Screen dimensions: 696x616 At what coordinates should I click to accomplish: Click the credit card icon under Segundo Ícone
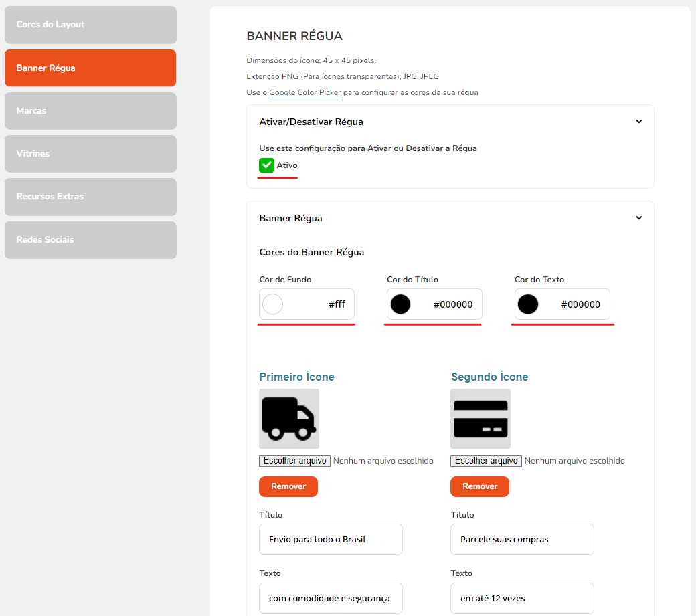[x=480, y=419]
